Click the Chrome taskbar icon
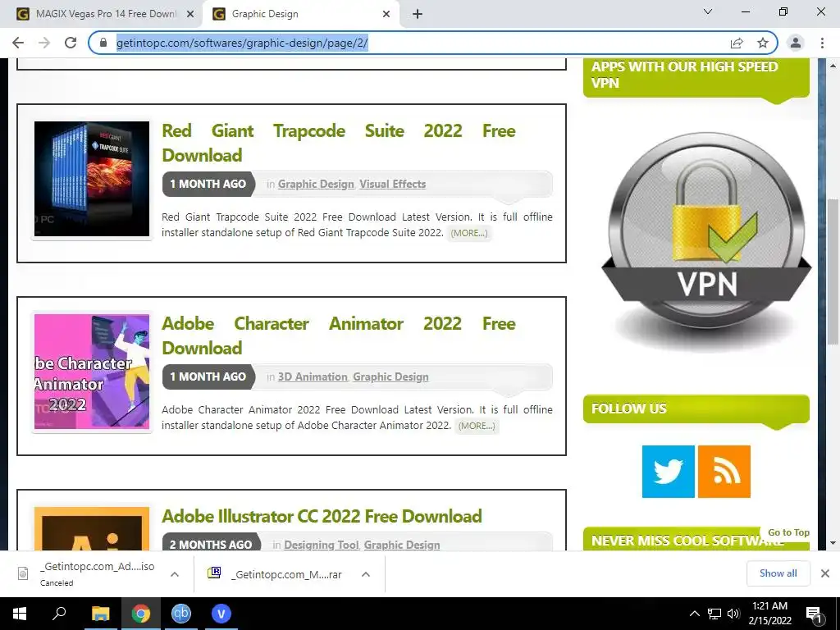The image size is (840, 630). pos(140,614)
